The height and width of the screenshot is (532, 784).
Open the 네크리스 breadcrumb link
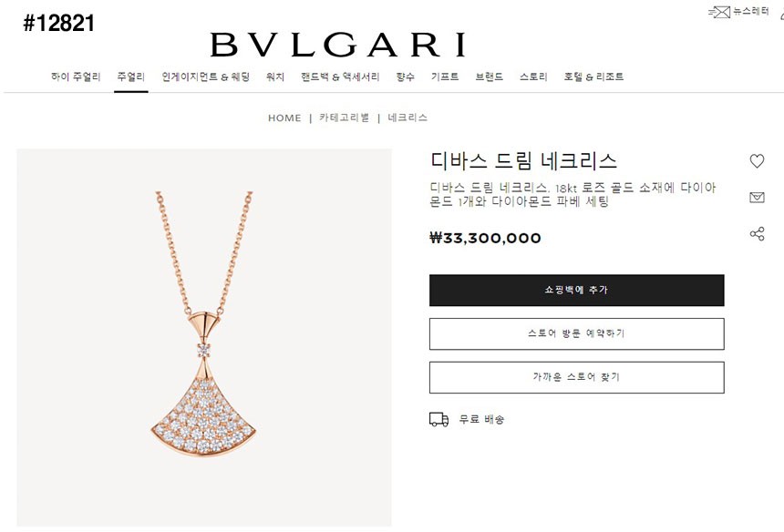pyautogui.click(x=407, y=118)
